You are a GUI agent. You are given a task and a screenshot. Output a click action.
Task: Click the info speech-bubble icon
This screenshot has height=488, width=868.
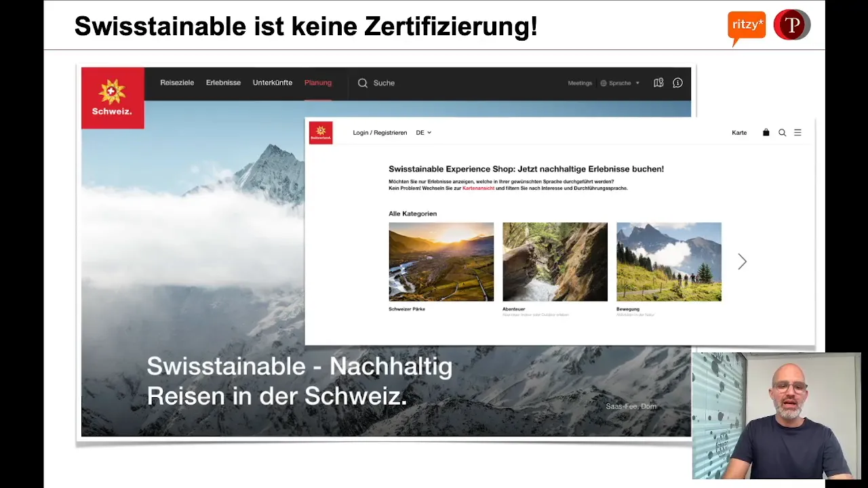(x=677, y=83)
